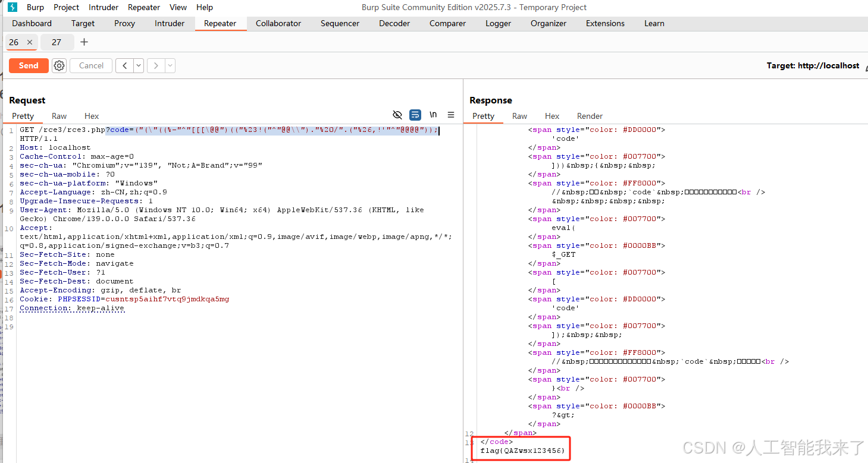This screenshot has width=868, height=463.
Task: Open the Request pane options menu icon
Action: point(451,115)
